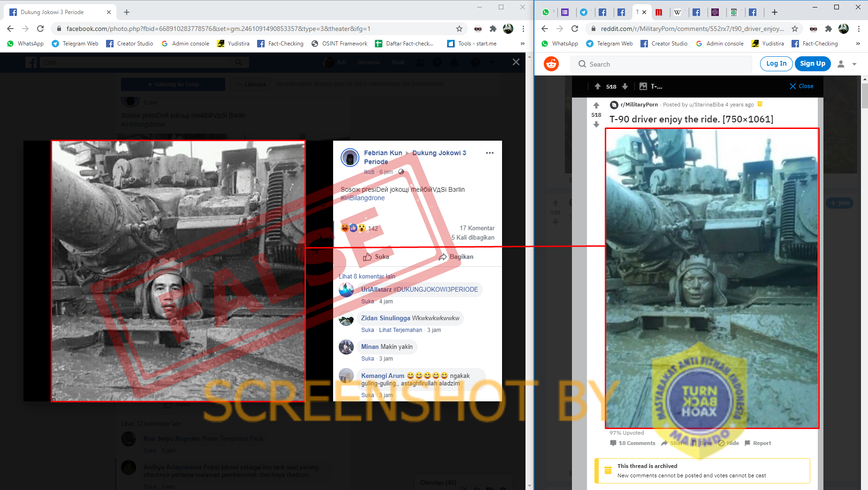Image resolution: width=868 pixels, height=490 pixels.
Task: Downvote the T-90 post beside title
Action: click(x=596, y=124)
